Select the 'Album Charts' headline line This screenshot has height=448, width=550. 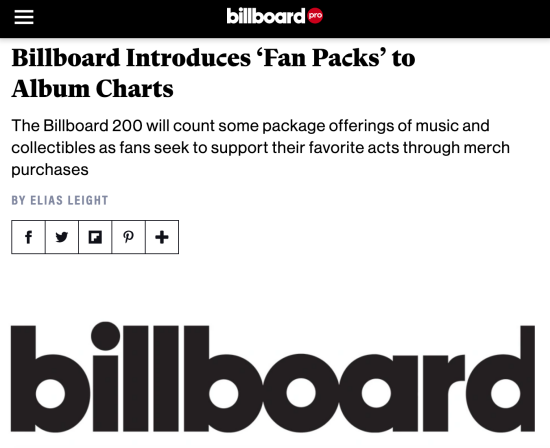pyautogui.click(x=93, y=88)
